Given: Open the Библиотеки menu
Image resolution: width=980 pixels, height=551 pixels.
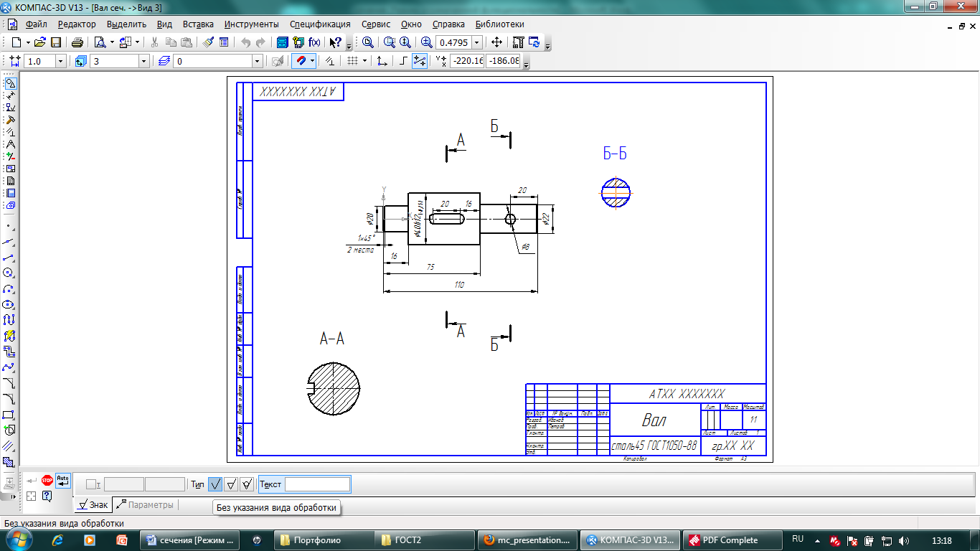Looking at the screenshot, I should pos(500,24).
